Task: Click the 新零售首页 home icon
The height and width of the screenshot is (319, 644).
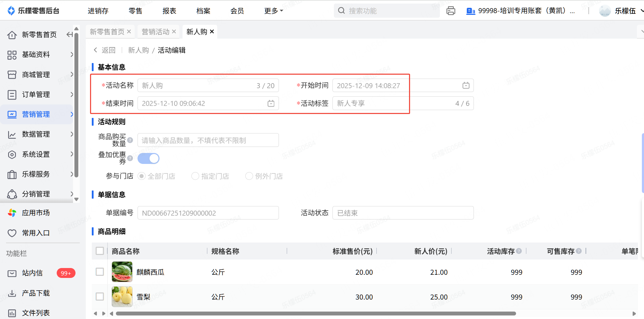Action: coord(12,35)
